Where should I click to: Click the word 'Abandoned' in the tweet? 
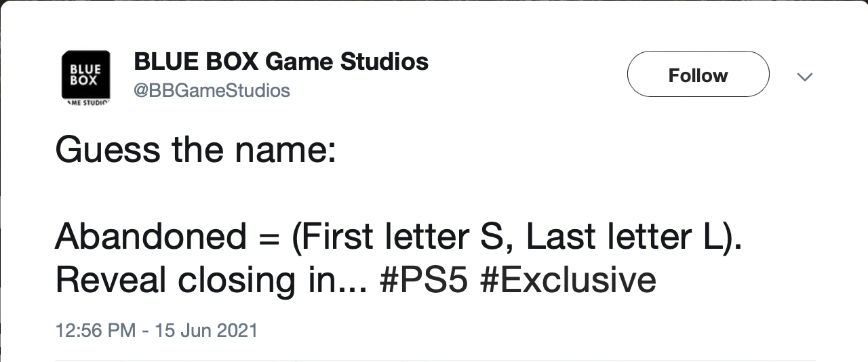point(151,237)
